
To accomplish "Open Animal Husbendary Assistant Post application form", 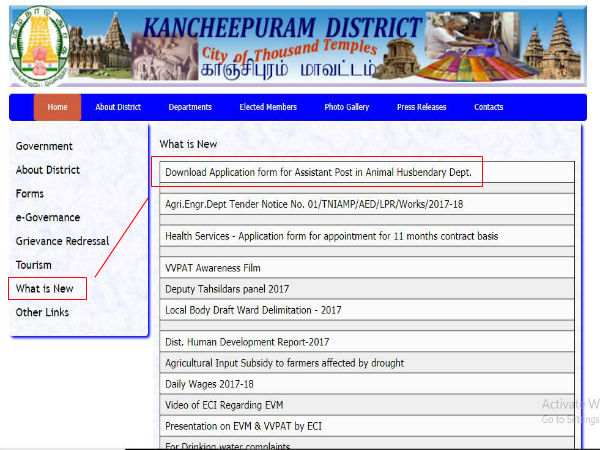I will [x=318, y=172].
